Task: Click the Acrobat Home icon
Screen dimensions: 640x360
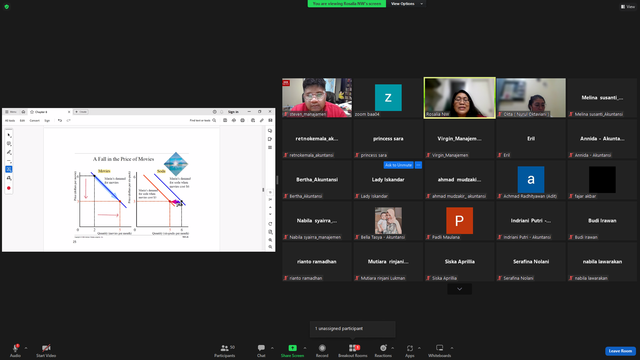Action: (x=23, y=112)
